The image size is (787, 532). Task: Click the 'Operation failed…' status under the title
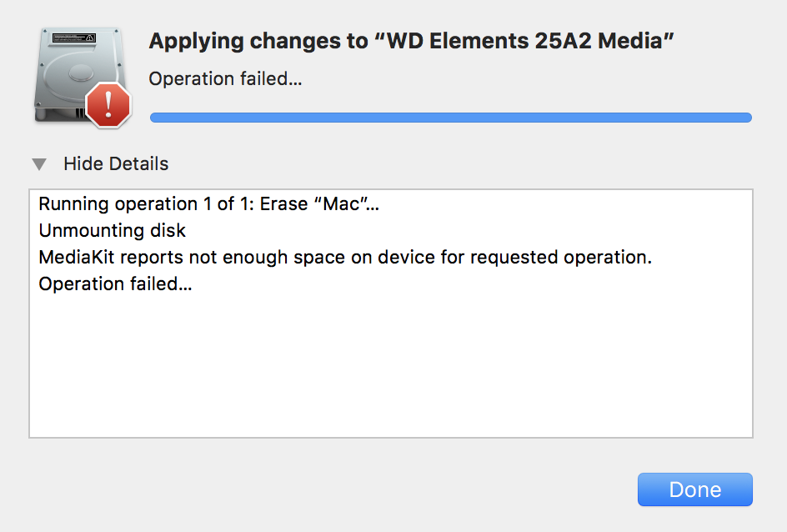tap(225, 79)
